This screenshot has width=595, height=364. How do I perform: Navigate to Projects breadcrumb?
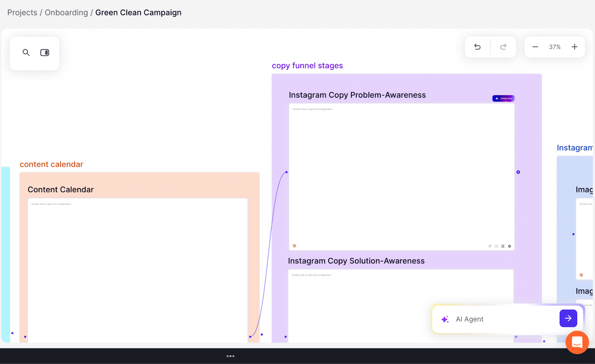click(x=22, y=13)
